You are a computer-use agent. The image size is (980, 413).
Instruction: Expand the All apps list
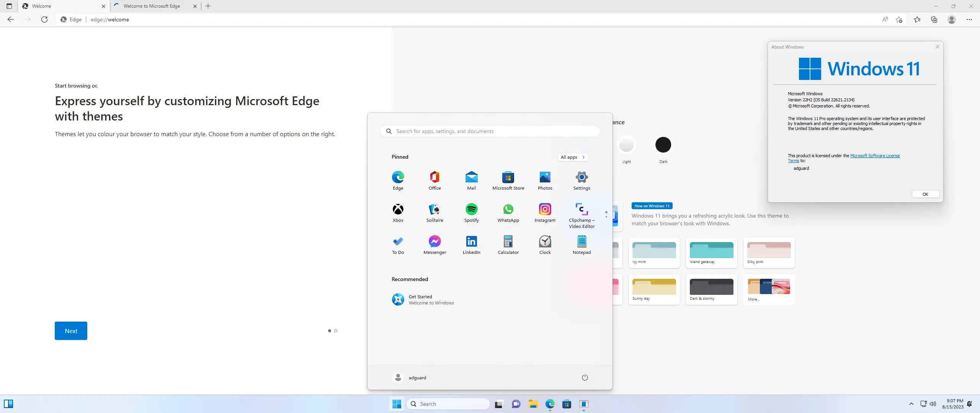click(572, 157)
